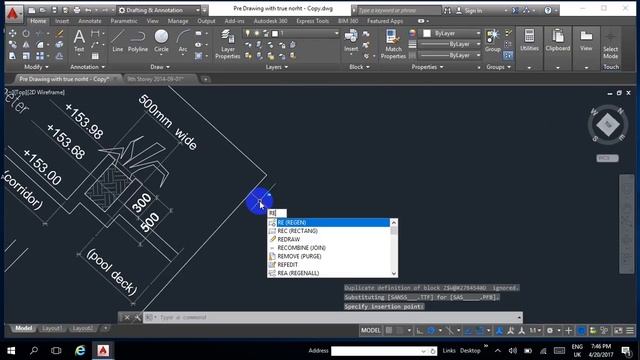This screenshot has height=360, width=640.
Task: Expand the Annotation panel
Action: tap(87, 67)
